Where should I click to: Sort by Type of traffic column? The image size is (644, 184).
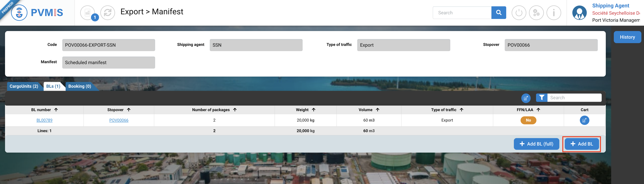(x=461, y=110)
